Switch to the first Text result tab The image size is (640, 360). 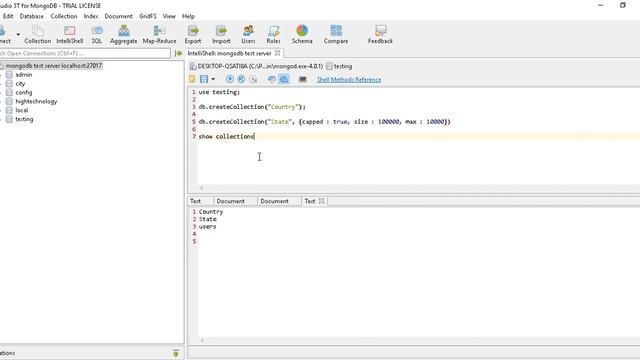[x=196, y=201]
